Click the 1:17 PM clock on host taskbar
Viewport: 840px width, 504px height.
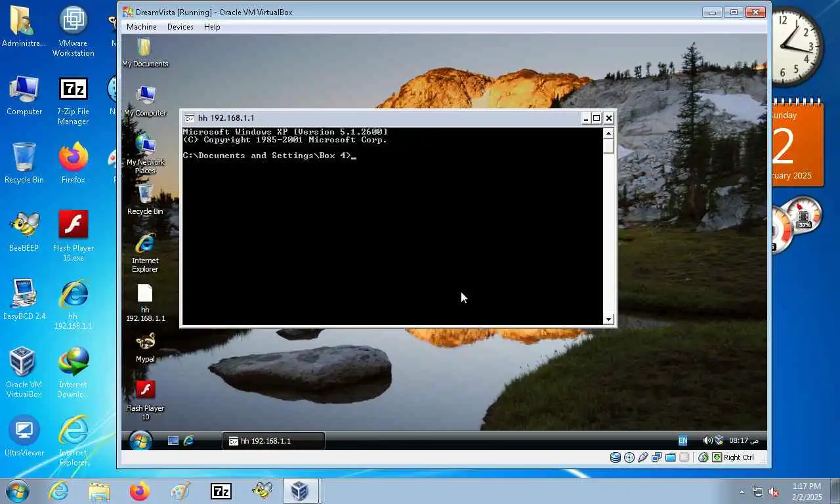(807, 492)
